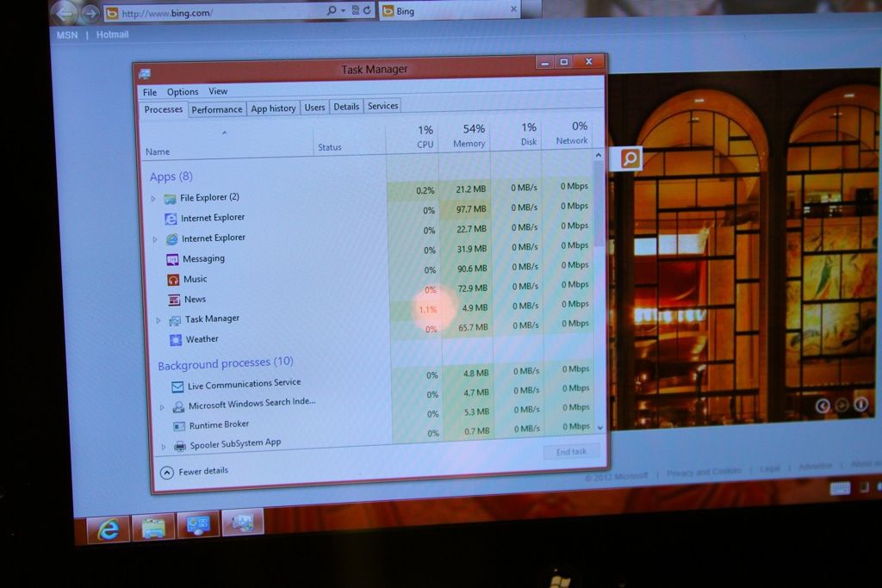Open the MSN link
Image resolution: width=882 pixels, height=588 pixels.
click(67, 34)
